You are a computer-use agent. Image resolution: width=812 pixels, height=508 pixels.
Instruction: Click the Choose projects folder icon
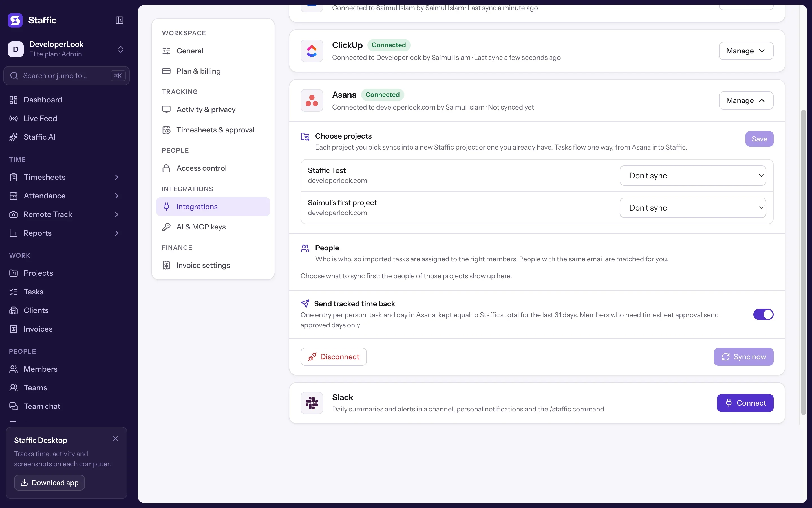tap(305, 136)
